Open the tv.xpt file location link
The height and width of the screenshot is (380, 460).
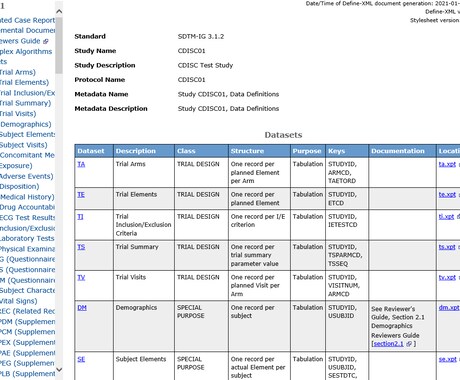(447, 277)
